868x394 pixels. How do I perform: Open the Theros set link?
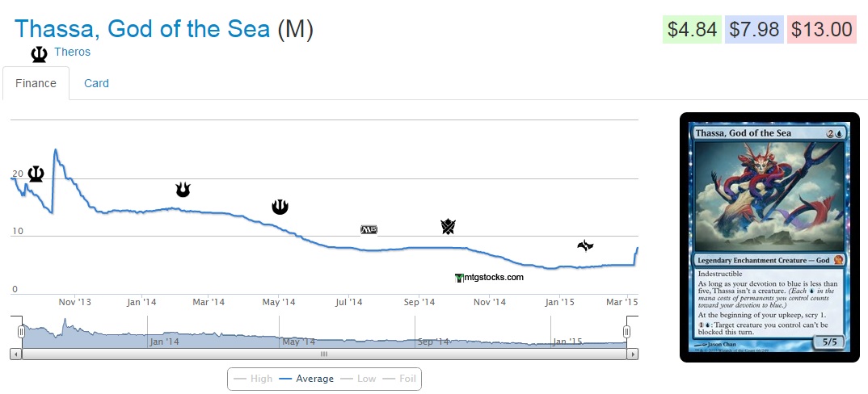(x=72, y=52)
